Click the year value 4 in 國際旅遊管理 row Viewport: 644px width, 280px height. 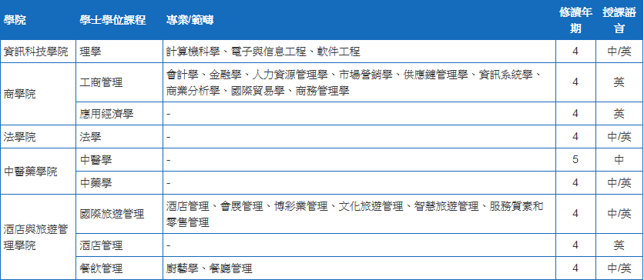pos(575,214)
